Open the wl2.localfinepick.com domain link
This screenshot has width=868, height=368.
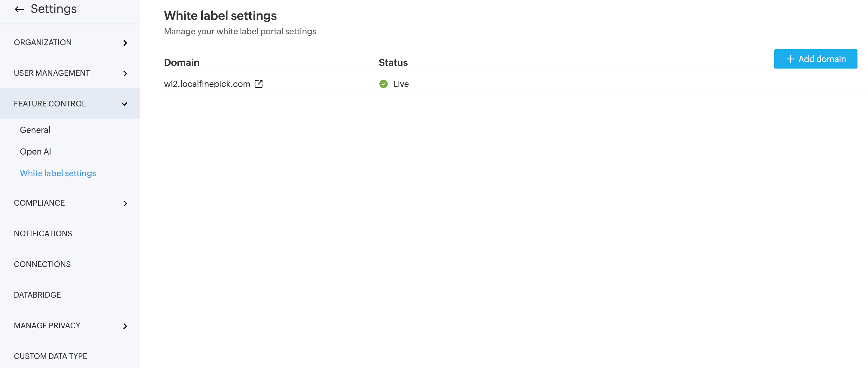(207, 84)
